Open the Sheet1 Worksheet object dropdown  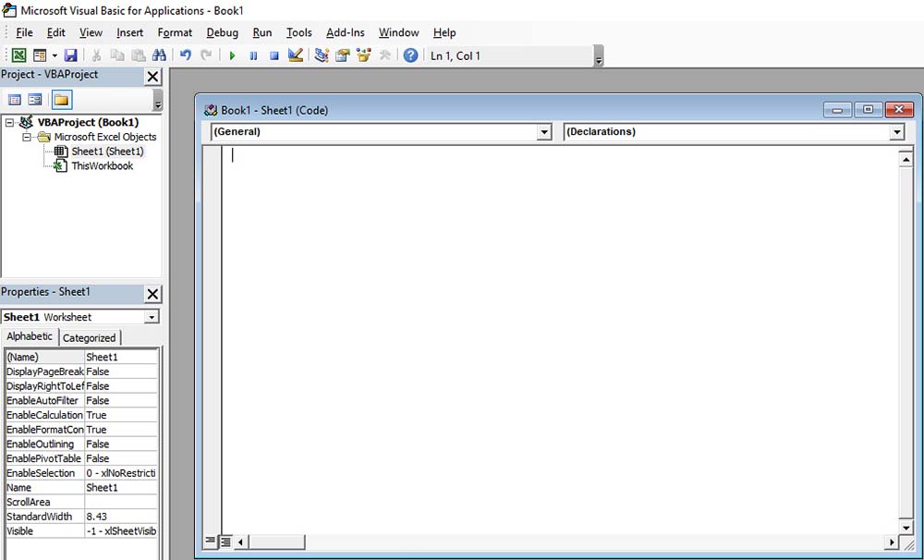(x=152, y=317)
